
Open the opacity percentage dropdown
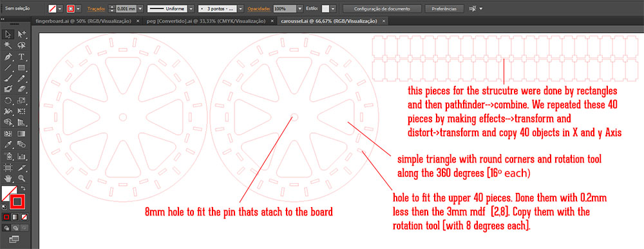coord(300,8)
